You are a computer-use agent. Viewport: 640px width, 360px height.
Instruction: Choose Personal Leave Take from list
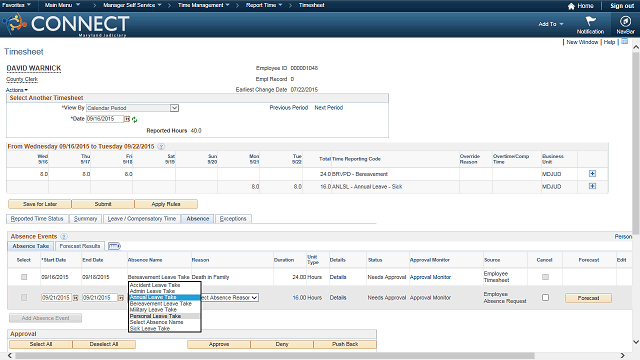164,316
